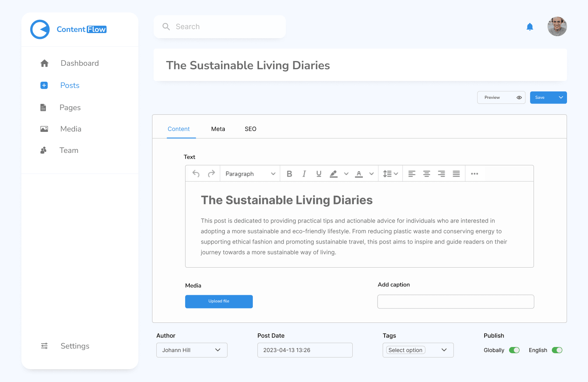588x382 pixels.
Task: Switch to the SEO tab
Action: tap(250, 129)
